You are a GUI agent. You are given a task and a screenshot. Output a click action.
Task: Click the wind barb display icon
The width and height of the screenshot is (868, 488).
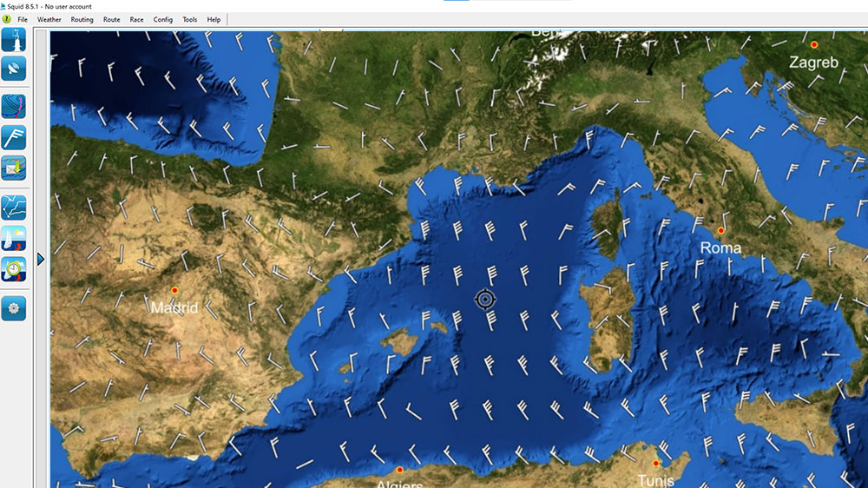(14, 137)
